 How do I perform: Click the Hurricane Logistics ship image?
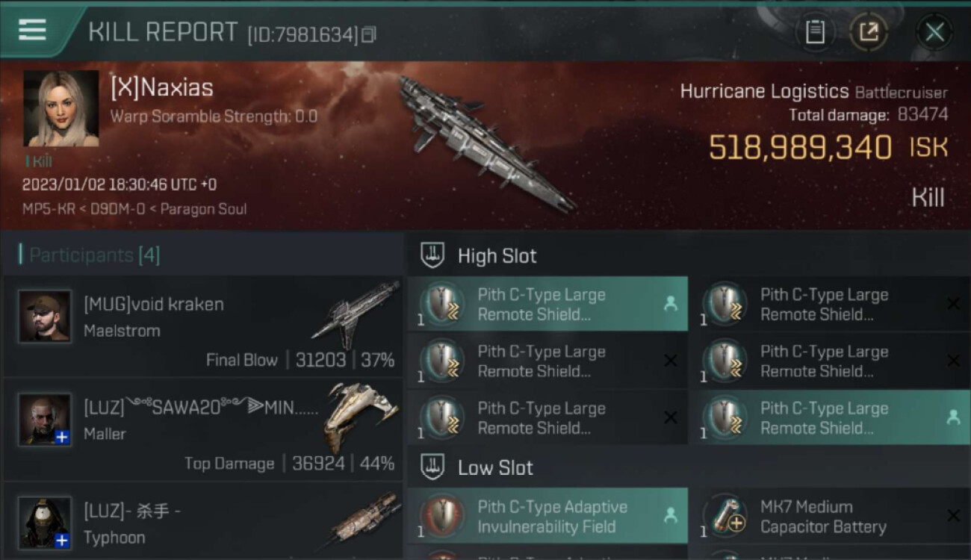[x=485, y=142]
